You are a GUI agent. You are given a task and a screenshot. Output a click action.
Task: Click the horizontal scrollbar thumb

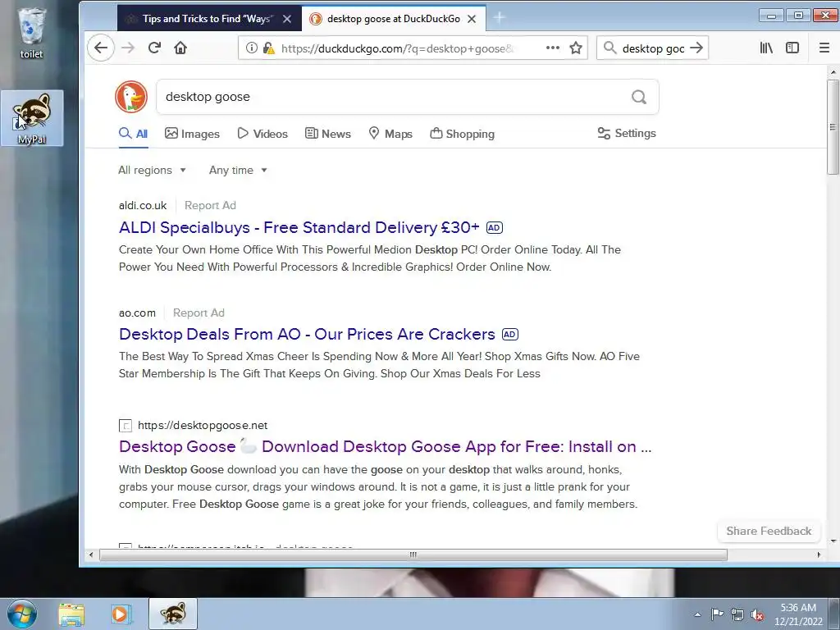point(413,555)
